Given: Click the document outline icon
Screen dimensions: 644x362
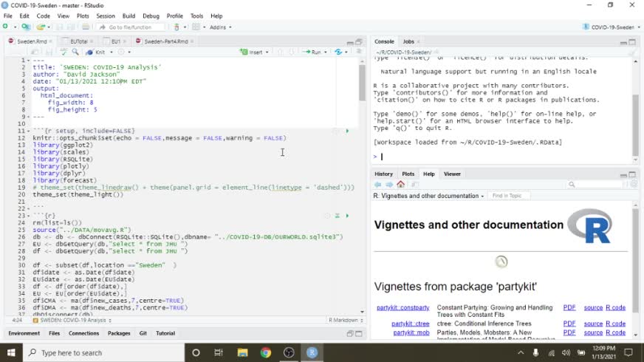Looking at the screenshot, I should (358, 52).
